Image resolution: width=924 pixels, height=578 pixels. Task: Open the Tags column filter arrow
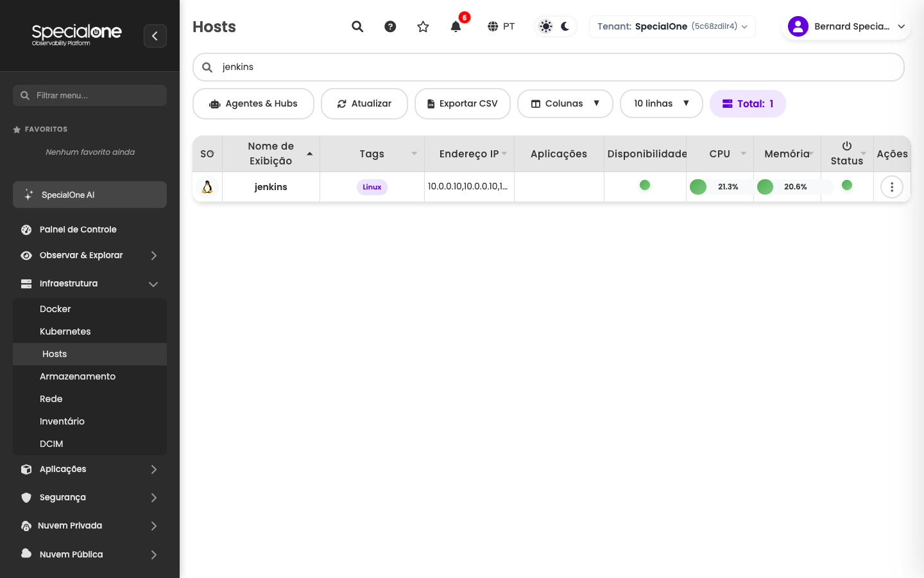[415, 153]
